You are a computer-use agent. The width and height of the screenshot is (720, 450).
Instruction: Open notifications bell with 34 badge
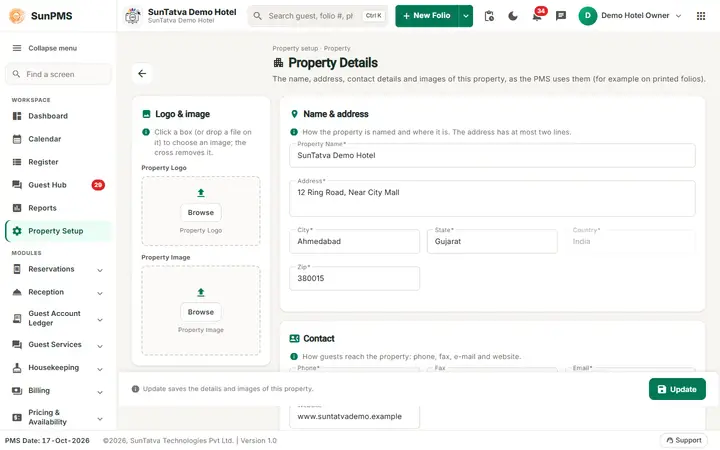pyautogui.click(x=537, y=16)
